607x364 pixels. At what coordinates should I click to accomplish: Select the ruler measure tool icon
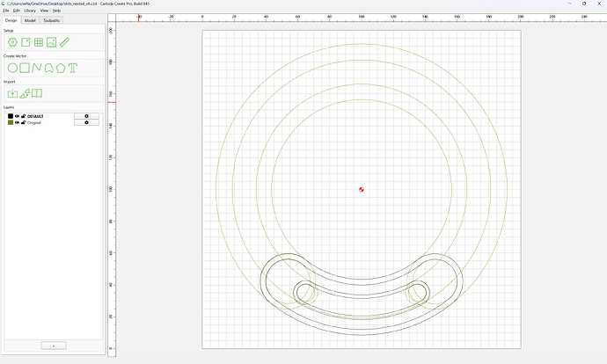64,42
